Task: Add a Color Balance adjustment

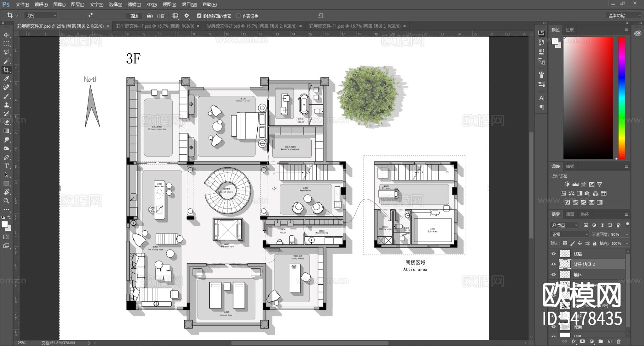Action: pos(571,193)
